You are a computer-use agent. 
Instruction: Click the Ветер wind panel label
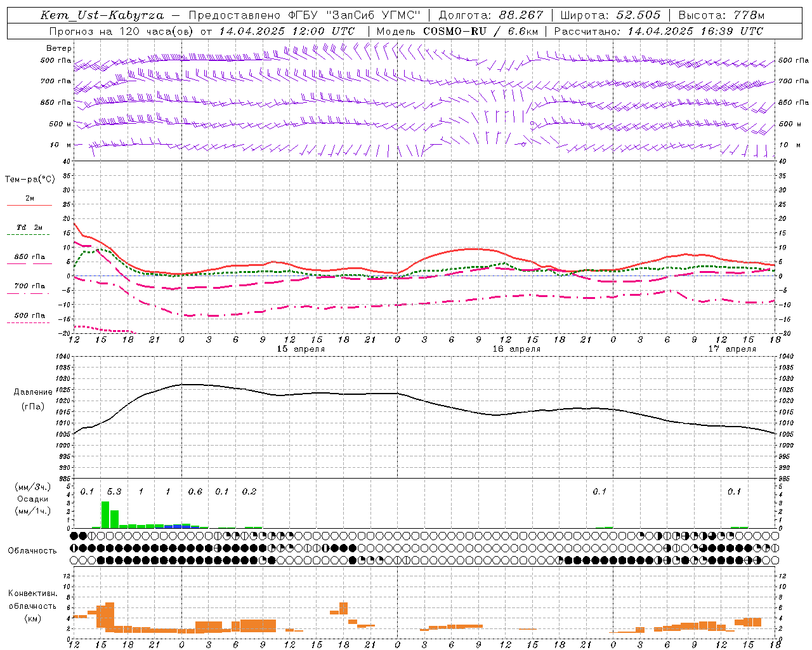click(59, 48)
